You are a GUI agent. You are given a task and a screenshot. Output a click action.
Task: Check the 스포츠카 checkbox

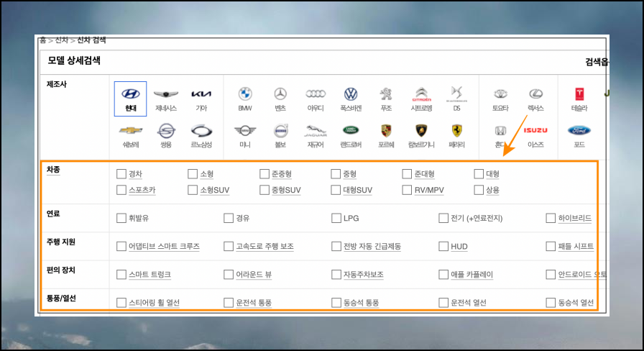tap(121, 190)
